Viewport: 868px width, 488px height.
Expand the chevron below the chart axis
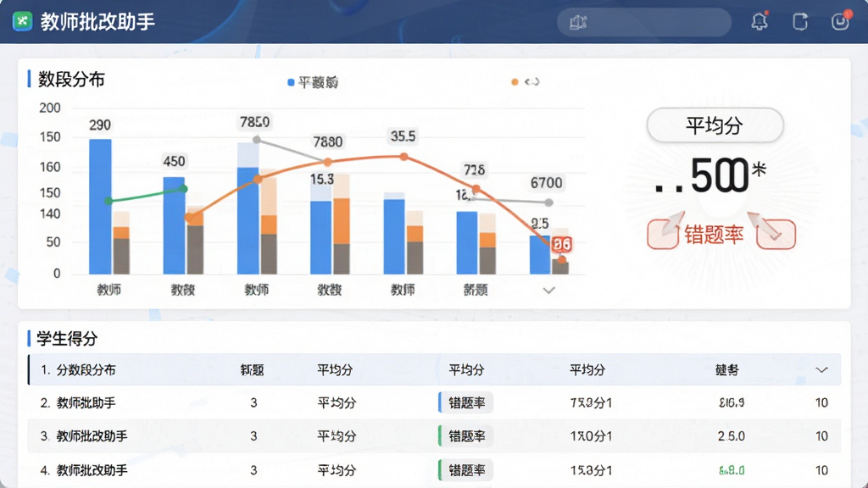548,290
